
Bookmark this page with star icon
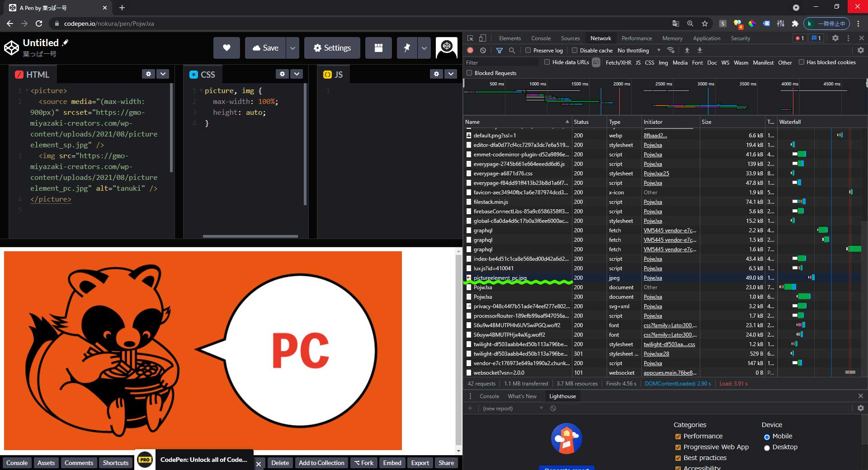pyautogui.click(x=705, y=23)
